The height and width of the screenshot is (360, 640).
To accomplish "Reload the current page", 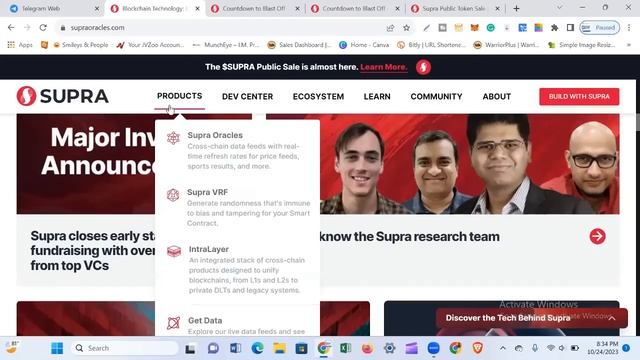I will (43, 28).
